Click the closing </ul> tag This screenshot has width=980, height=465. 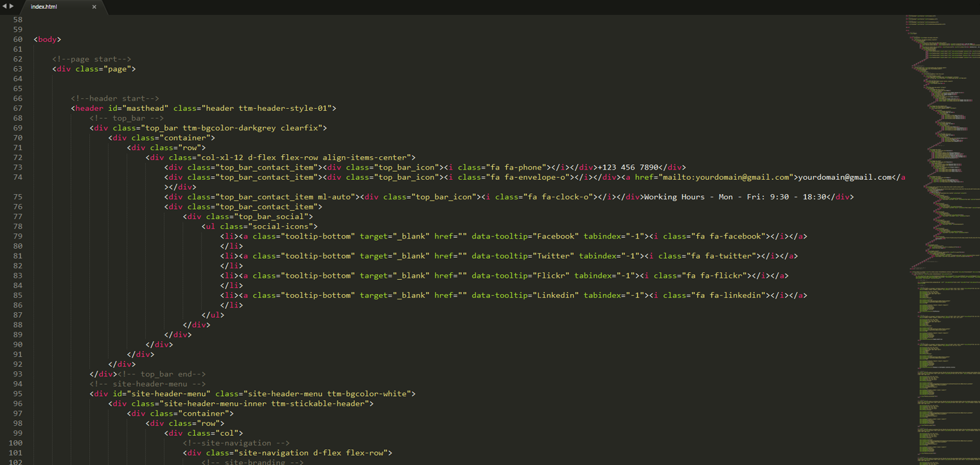213,315
